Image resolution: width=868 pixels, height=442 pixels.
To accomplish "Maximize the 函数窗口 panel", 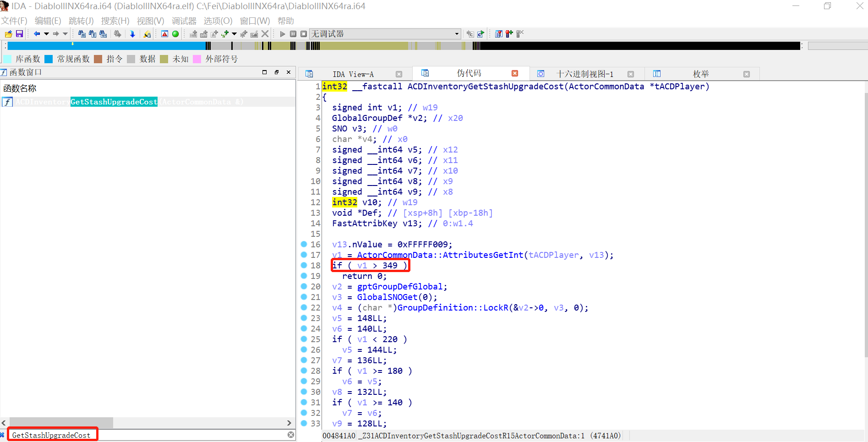I will click(x=264, y=72).
